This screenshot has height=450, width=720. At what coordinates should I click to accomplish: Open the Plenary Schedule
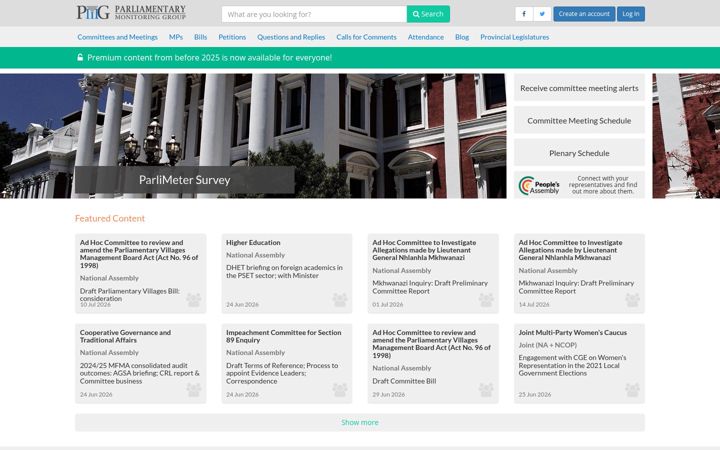[x=579, y=153]
